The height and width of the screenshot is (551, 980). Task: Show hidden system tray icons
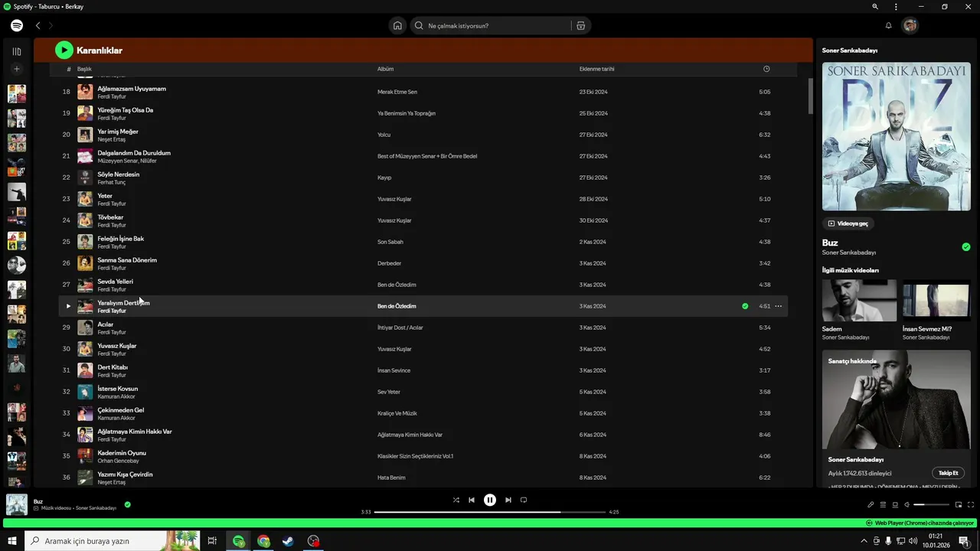click(864, 541)
